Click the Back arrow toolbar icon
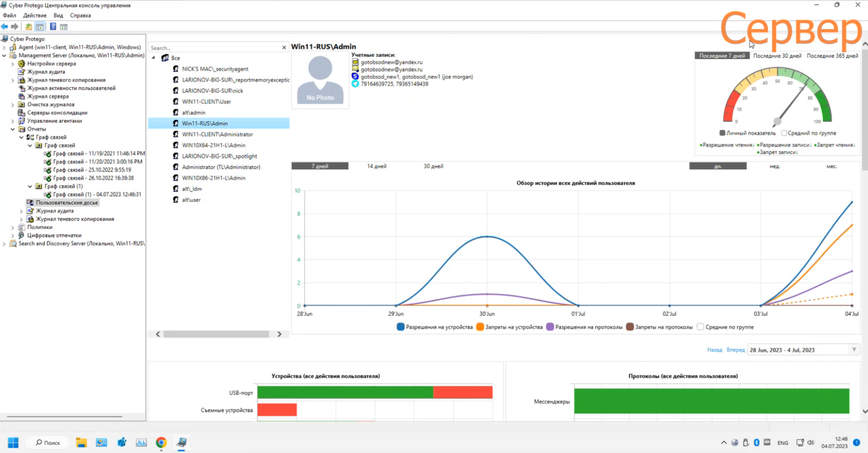 pyautogui.click(x=5, y=27)
